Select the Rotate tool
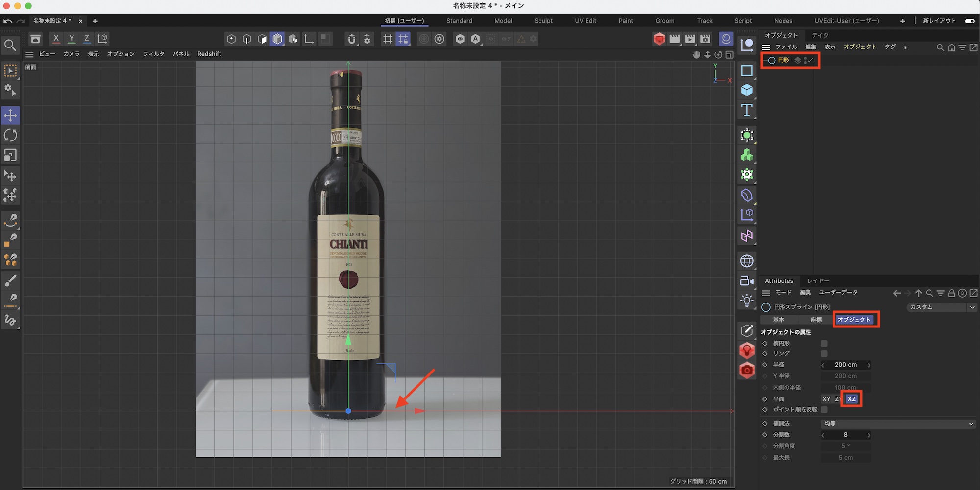This screenshot has height=490, width=980. [10, 135]
